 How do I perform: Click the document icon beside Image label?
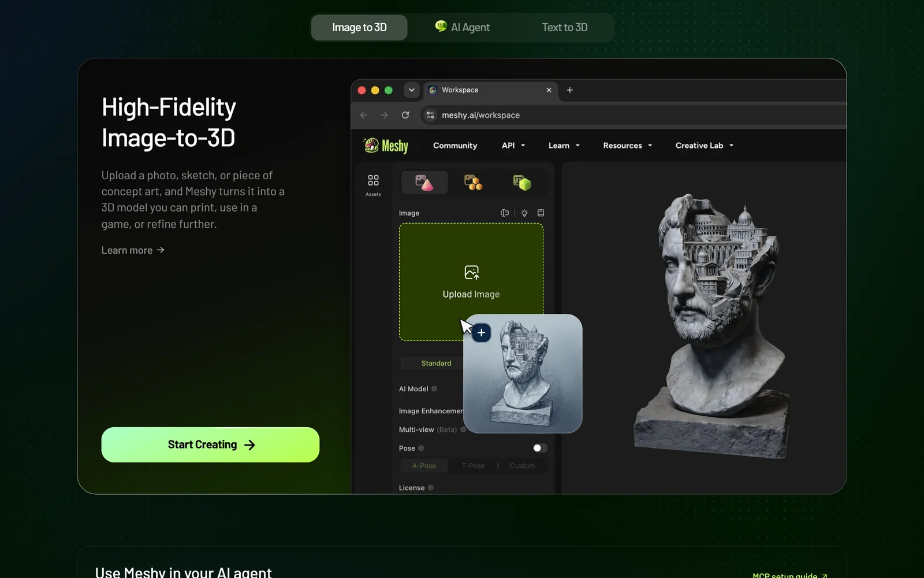tap(541, 213)
